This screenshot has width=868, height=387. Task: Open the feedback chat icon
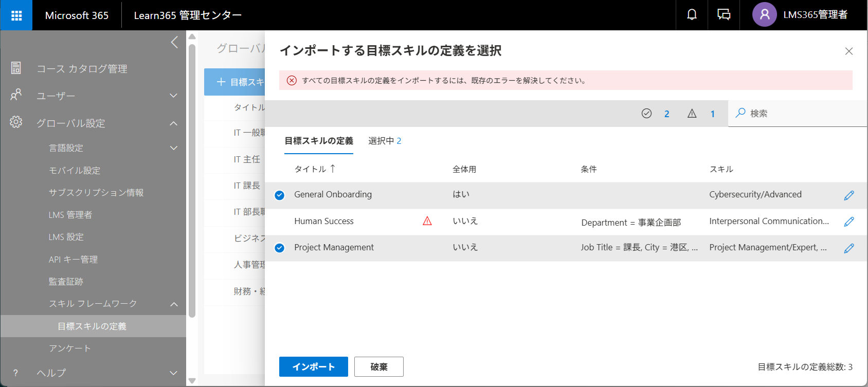(724, 15)
